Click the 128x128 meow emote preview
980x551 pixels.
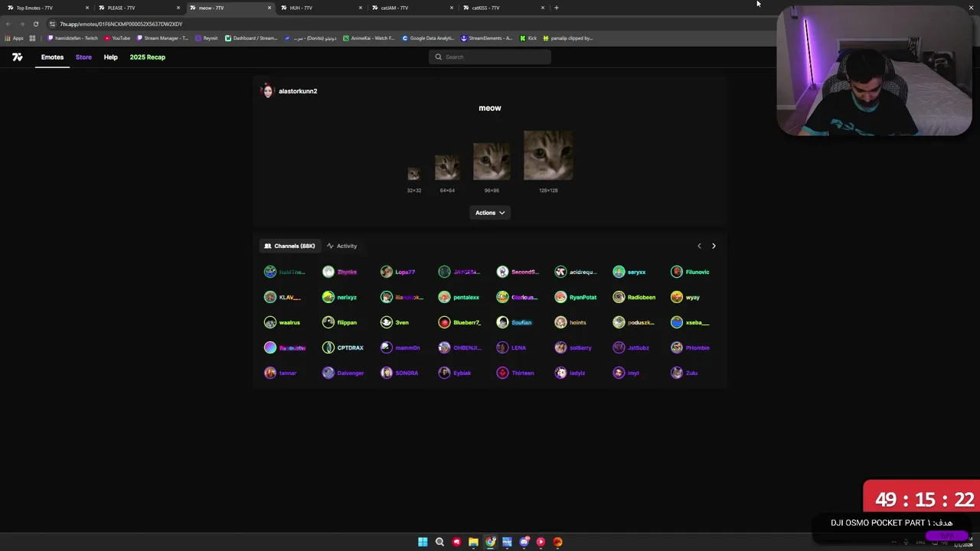548,155
